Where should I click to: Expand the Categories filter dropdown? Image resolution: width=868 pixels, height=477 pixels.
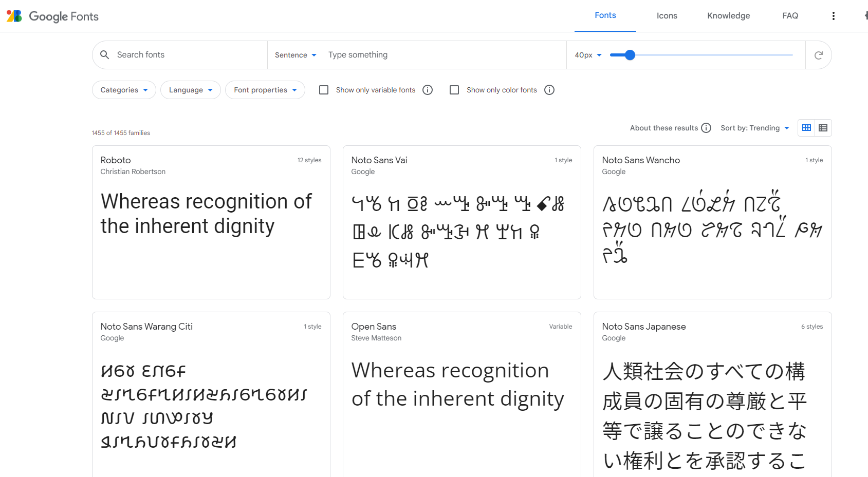click(x=124, y=90)
